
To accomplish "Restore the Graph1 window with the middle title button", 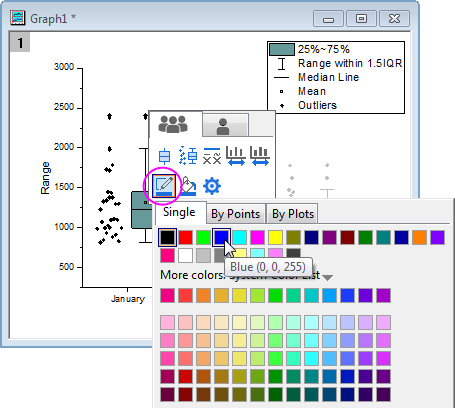I will (362, 18).
